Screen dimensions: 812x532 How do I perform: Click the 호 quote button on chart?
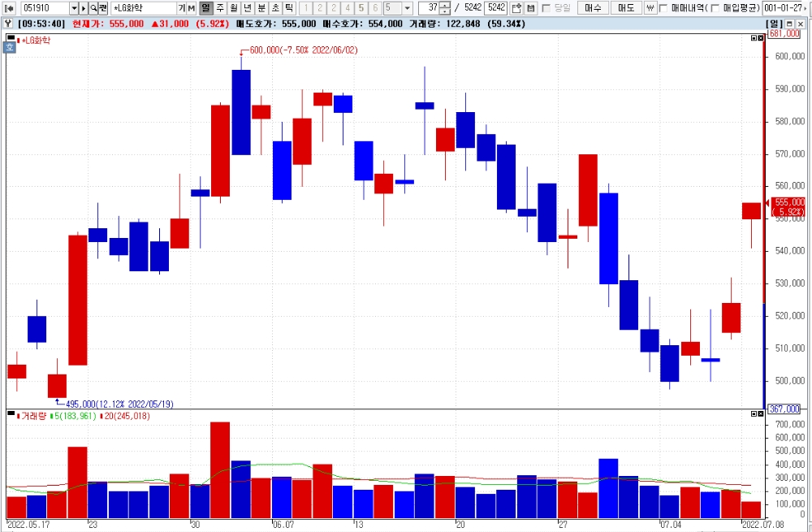click(10, 48)
